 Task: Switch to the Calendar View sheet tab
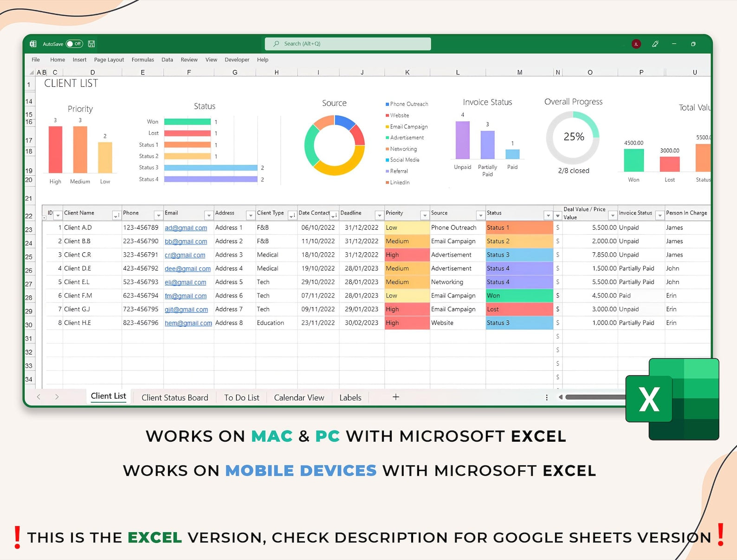point(299,398)
